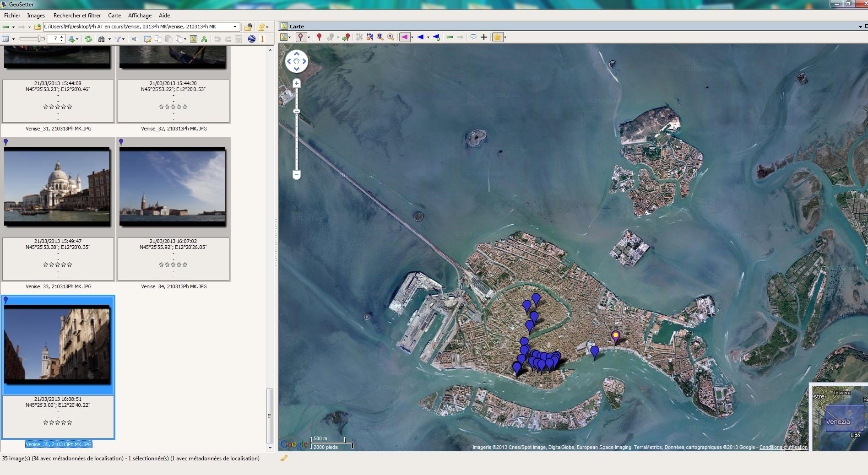Save the image metadata changes
This screenshot has width=868, height=475.
[239, 39]
